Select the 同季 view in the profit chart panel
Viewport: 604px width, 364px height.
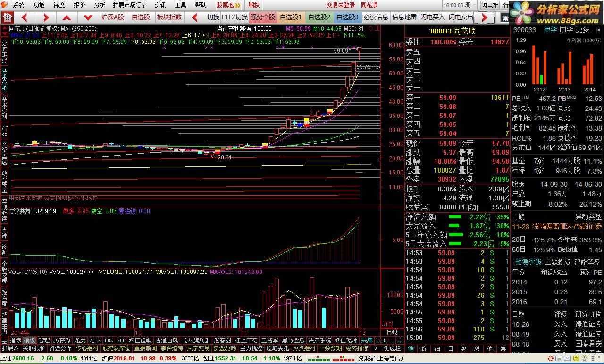click(566, 30)
